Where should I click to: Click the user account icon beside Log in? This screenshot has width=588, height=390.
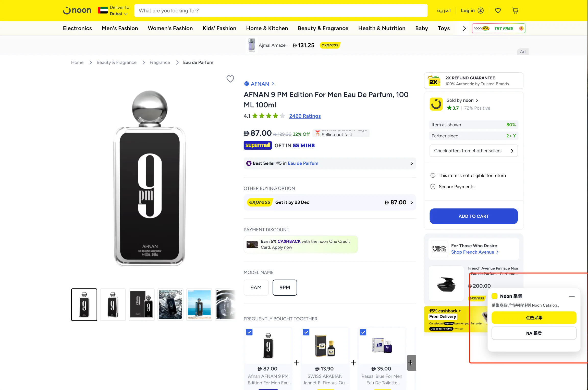pyautogui.click(x=481, y=10)
